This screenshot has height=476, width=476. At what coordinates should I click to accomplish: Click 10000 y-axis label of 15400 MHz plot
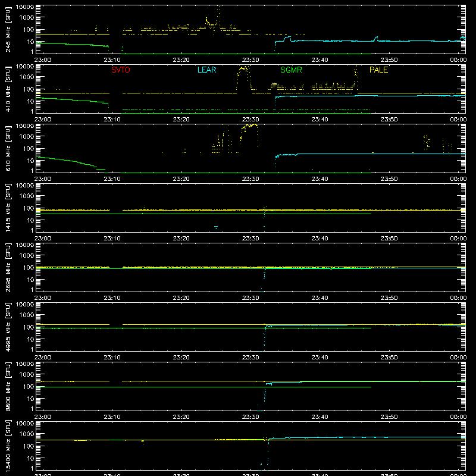(25, 424)
